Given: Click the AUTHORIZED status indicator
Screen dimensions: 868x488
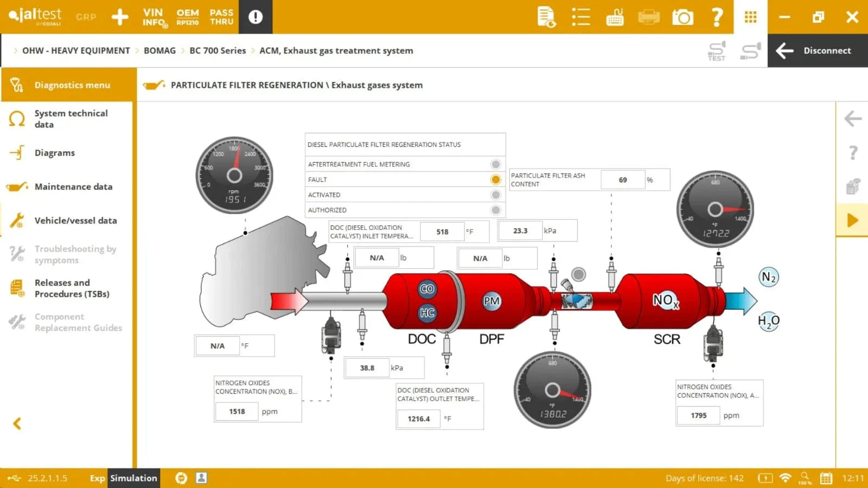Looking at the screenshot, I should pyautogui.click(x=495, y=210).
